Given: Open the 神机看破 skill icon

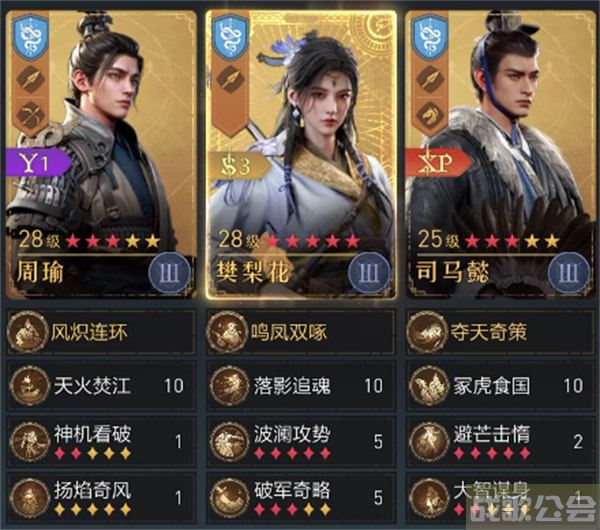Looking at the screenshot, I should 30,442.
